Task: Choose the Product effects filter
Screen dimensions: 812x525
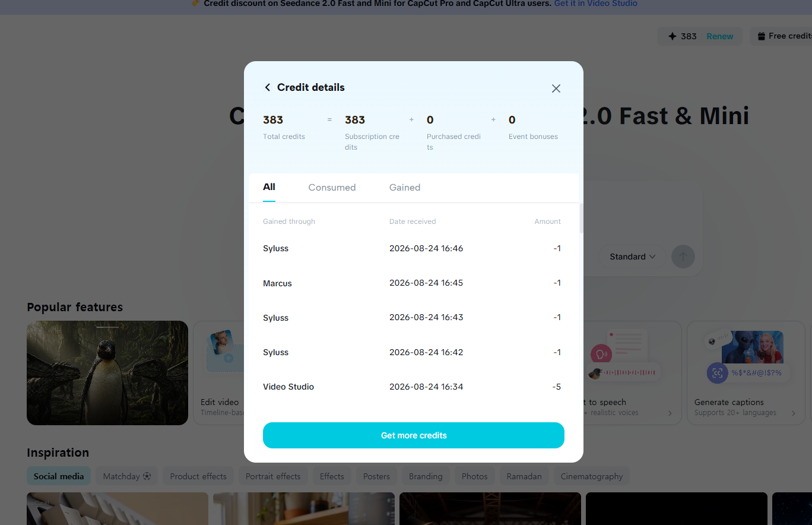Action: pyautogui.click(x=198, y=476)
